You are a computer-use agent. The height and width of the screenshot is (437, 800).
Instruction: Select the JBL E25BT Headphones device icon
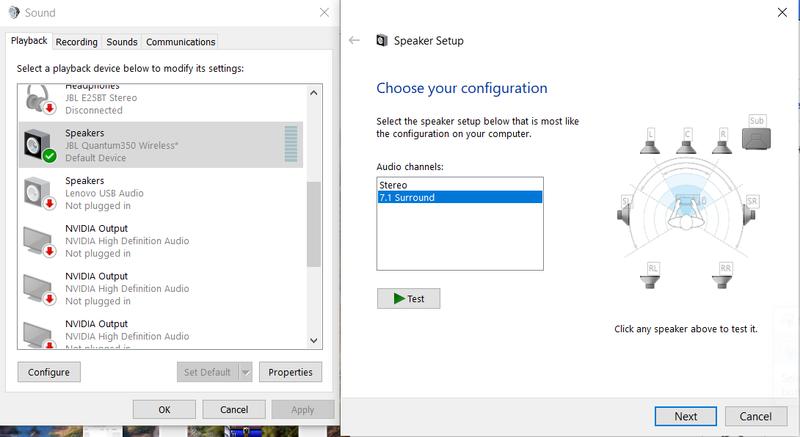click(40, 99)
